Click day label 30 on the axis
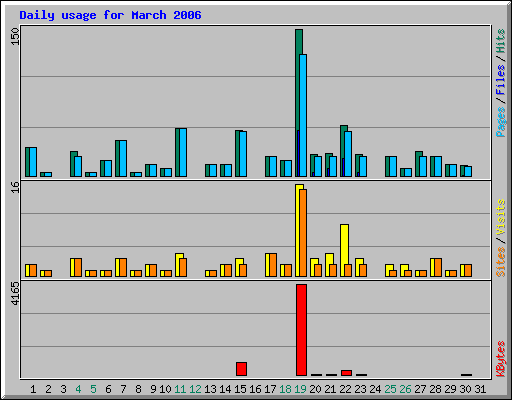The image size is (512, 400). (x=465, y=389)
